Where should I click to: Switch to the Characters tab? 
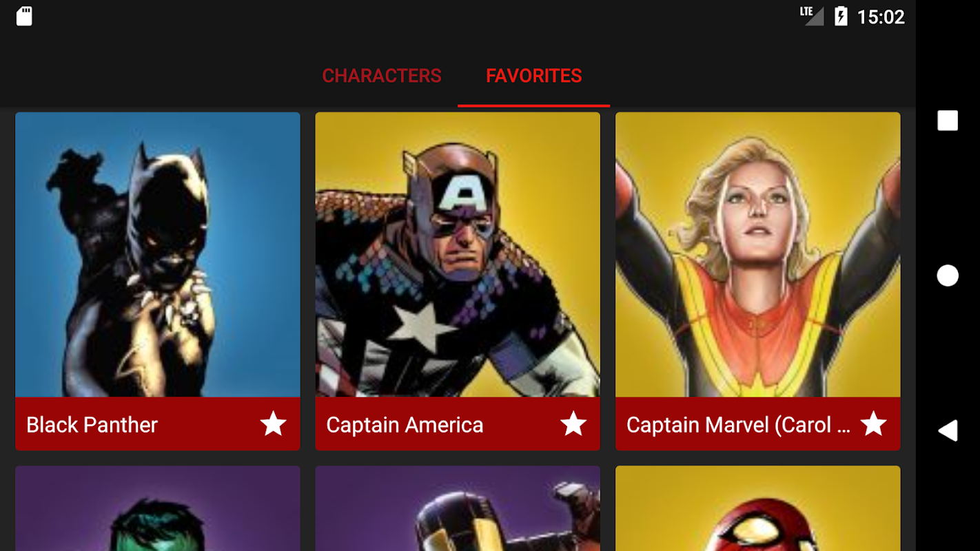pyautogui.click(x=382, y=76)
